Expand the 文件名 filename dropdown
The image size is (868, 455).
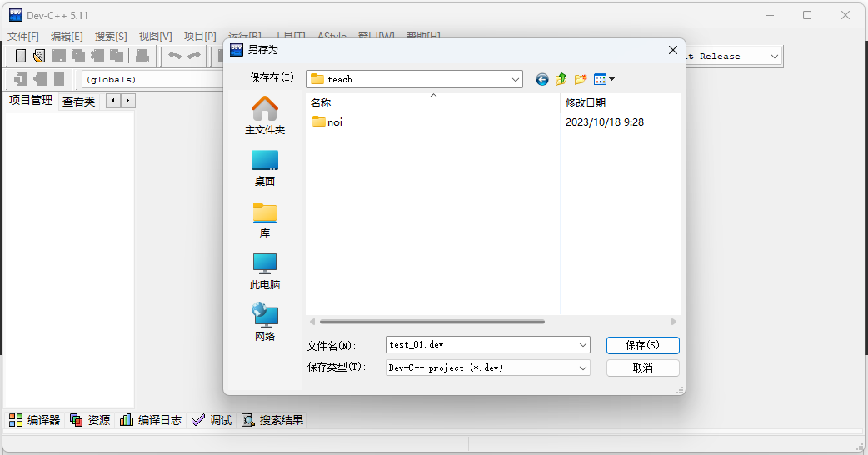pos(582,345)
